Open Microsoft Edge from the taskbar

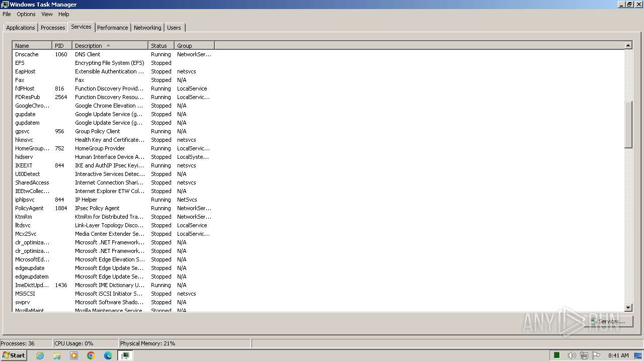click(108, 355)
